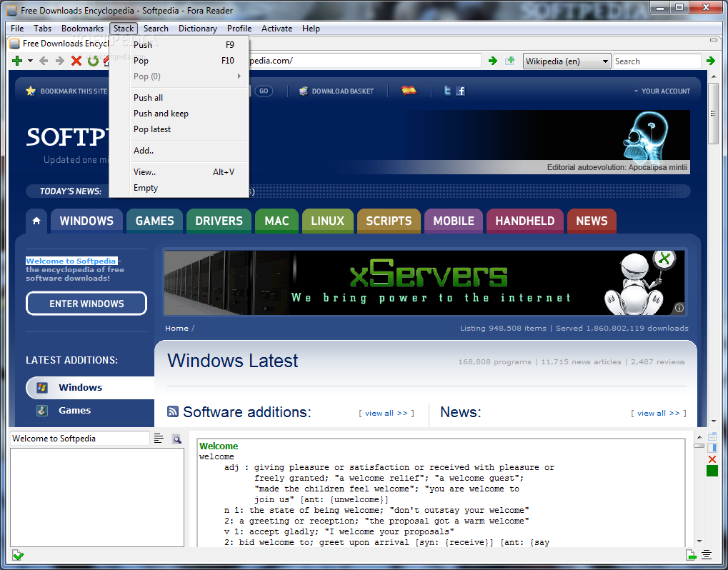Focus the toolbar Search input field

point(657,61)
